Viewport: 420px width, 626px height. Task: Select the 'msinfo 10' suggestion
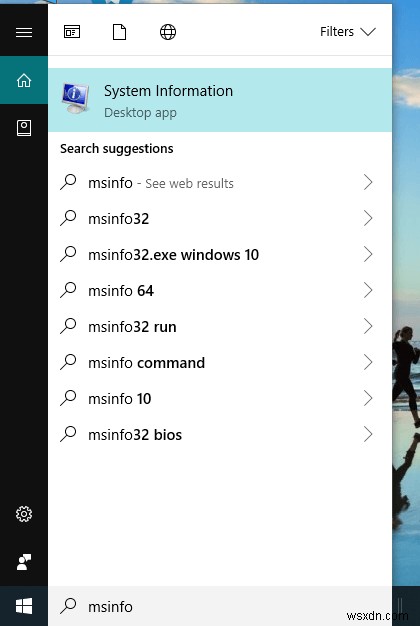pos(220,398)
